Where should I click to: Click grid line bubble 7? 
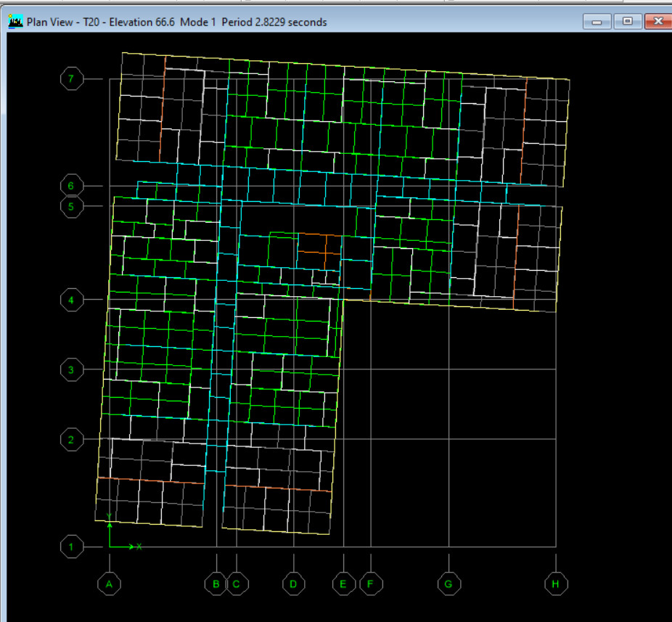(x=71, y=78)
